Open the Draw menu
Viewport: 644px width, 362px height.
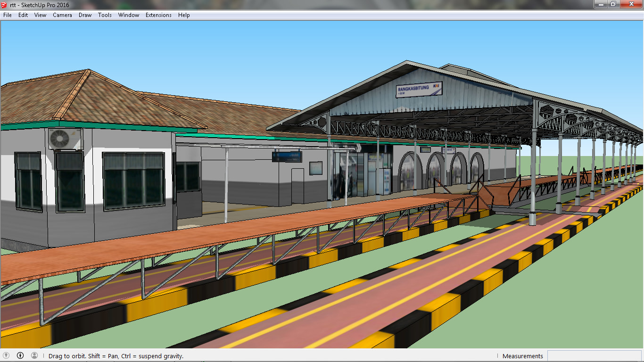point(85,15)
